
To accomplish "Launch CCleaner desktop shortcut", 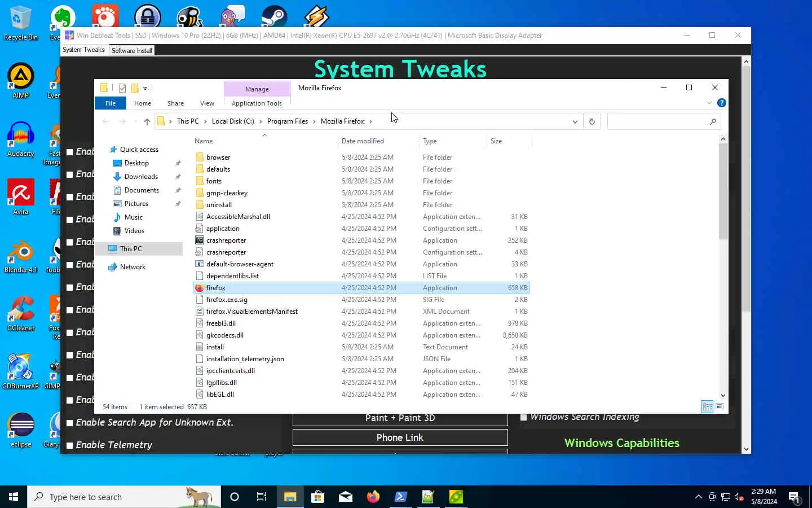I will click(x=20, y=313).
